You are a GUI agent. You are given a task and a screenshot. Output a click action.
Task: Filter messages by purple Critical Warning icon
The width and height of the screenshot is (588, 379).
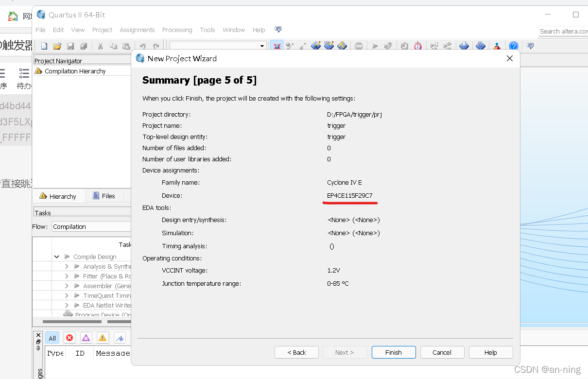[x=86, y=338]
